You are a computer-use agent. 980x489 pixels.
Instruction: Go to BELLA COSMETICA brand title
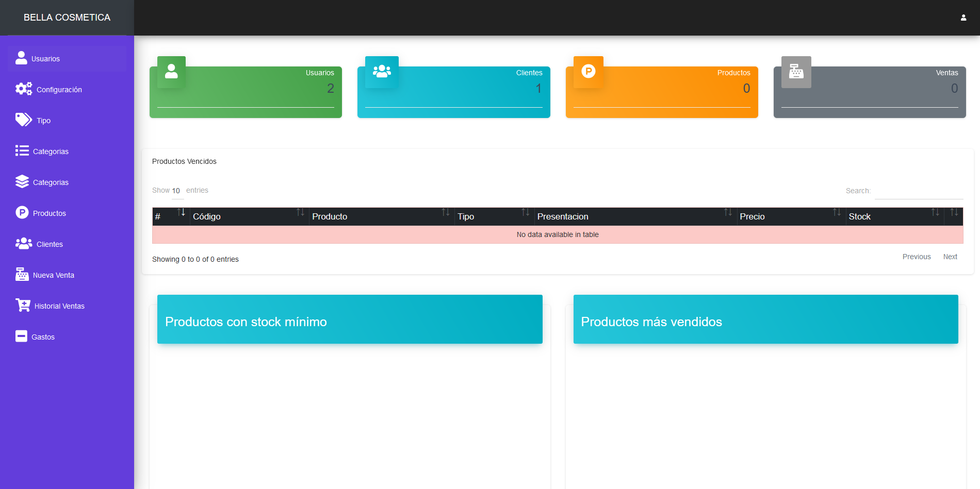(x=67, y=18)
